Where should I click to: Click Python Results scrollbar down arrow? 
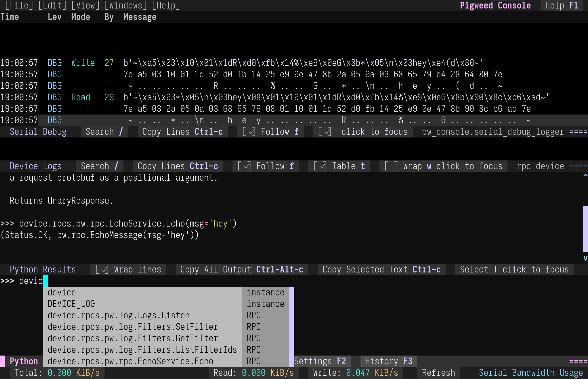coord(585,258)
